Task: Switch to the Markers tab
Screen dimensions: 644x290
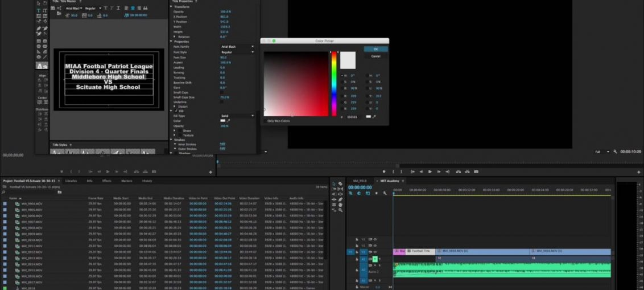Action: pos(127,181)
